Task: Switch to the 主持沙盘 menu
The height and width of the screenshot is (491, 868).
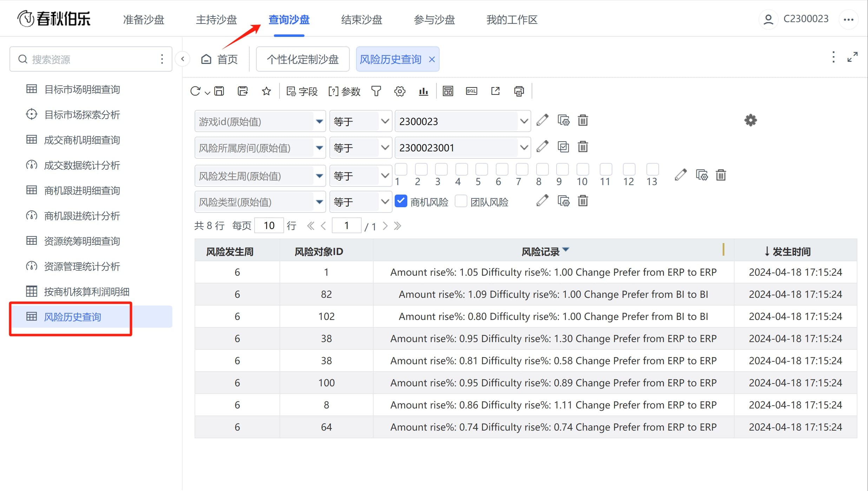Action: tap(216, 20)
